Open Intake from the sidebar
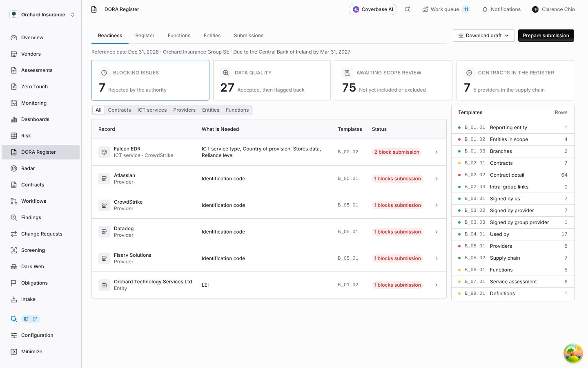588x368 pixels. [x=40, y=299]
